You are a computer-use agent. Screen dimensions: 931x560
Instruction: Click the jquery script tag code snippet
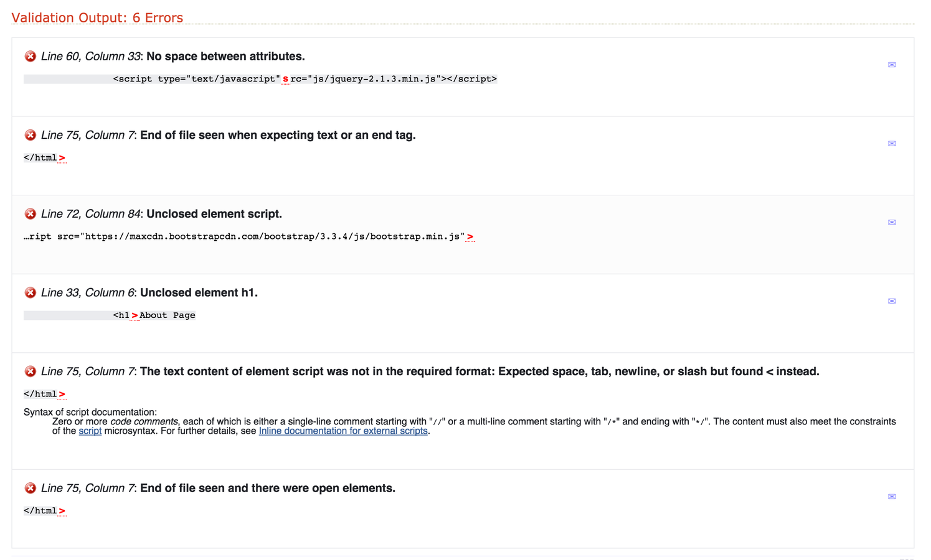[x=305, y=79]
